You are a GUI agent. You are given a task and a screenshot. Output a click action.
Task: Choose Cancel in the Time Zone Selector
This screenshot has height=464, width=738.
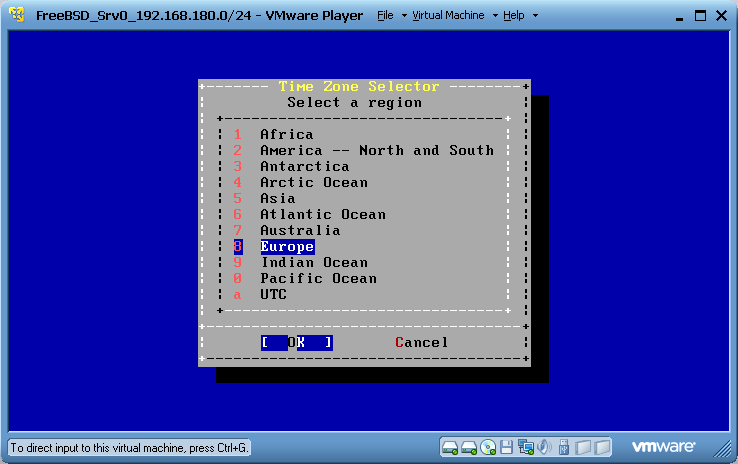point(421,343)
